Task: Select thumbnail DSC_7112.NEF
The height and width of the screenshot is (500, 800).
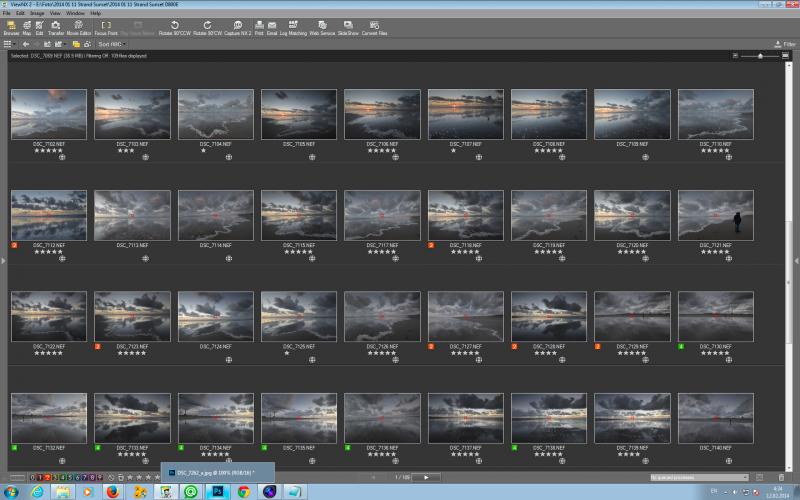Action: [49, 215]
